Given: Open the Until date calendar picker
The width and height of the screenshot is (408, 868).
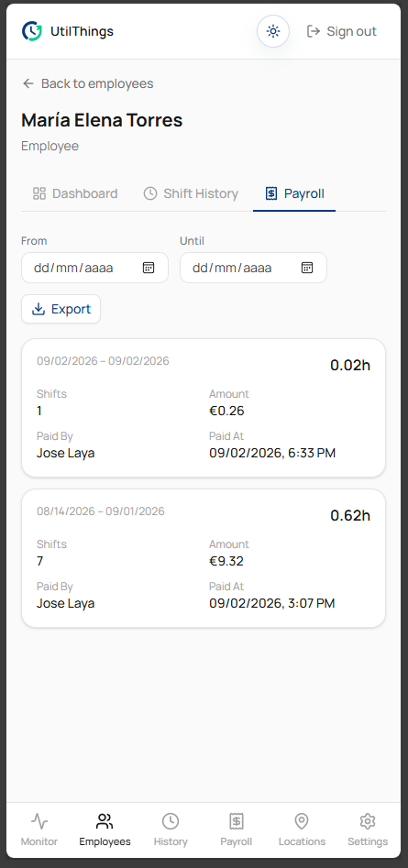Looking at the screenshot, I should coord(307,268).
